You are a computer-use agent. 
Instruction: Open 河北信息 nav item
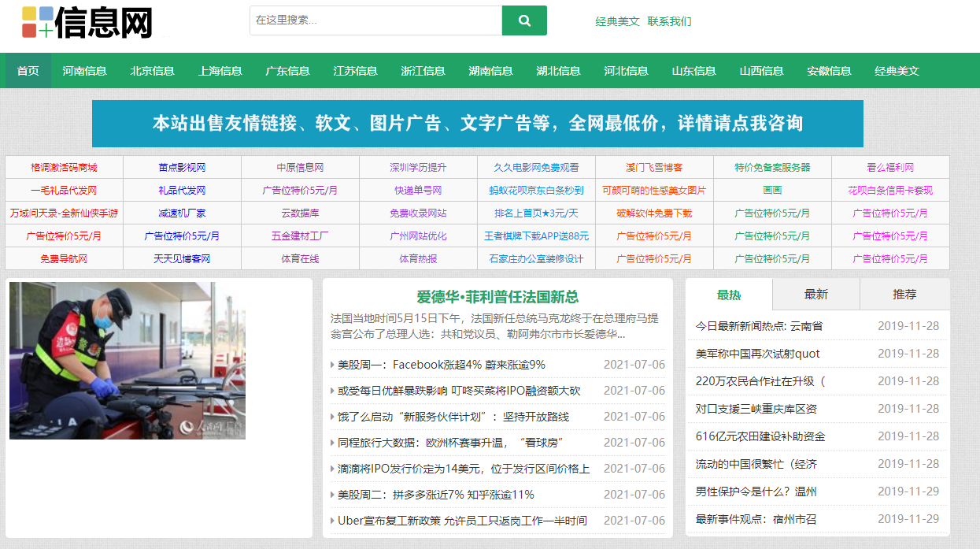click(626, 71)
